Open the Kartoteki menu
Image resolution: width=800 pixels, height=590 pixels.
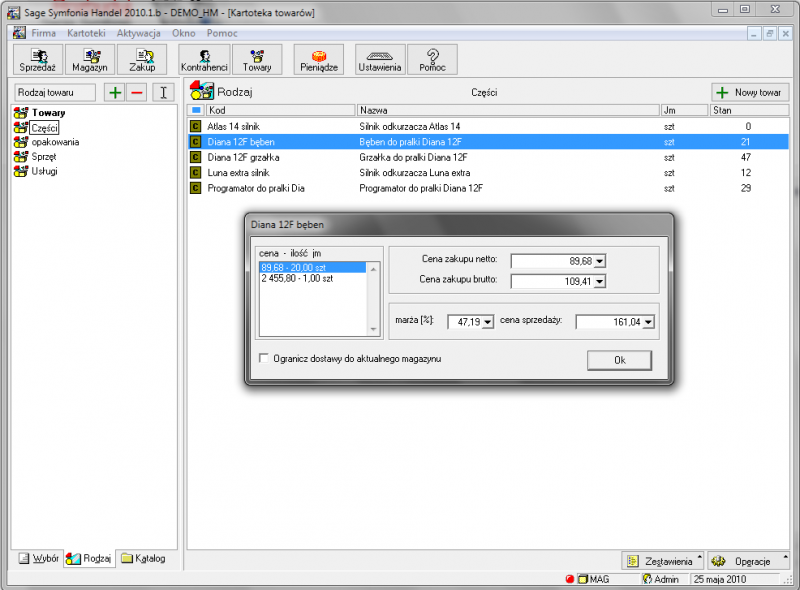click(86, 33)
